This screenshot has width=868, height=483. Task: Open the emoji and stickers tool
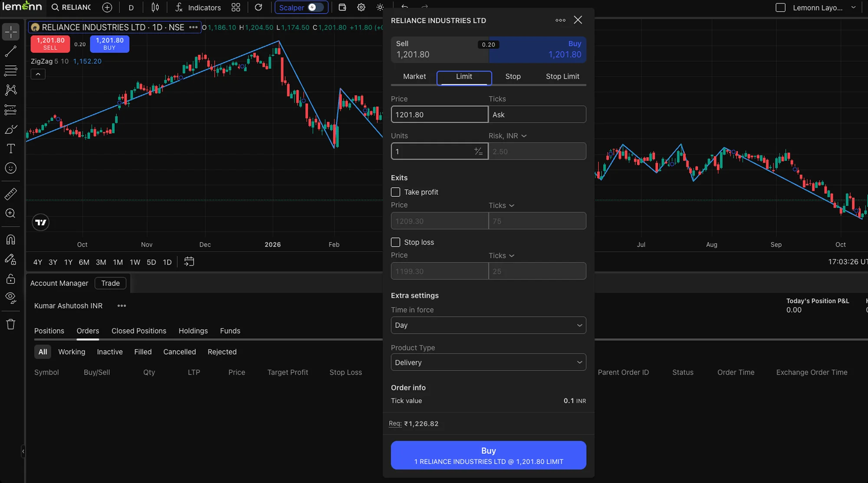(11, 168)
